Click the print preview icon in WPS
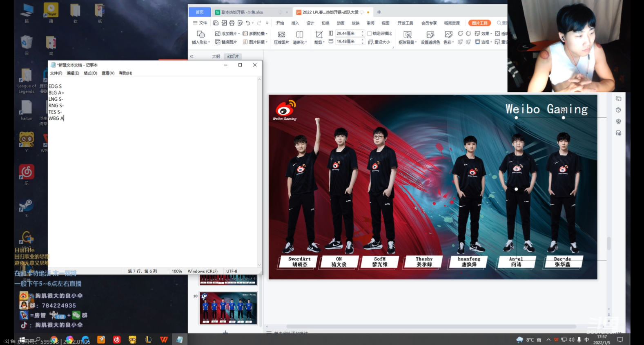The image size is (644, 345). [x=240, y=23]
